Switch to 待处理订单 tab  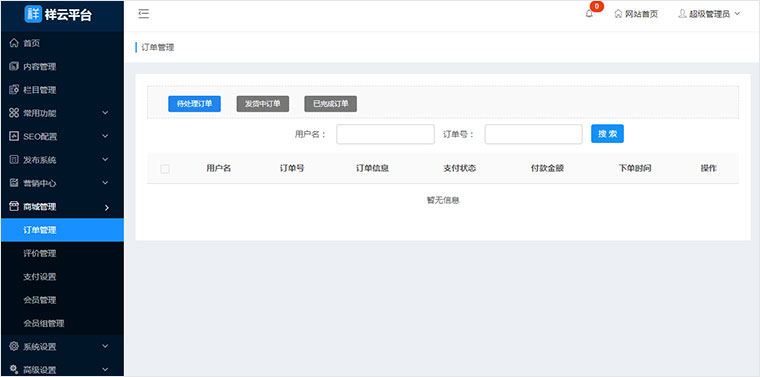(194, 104)
